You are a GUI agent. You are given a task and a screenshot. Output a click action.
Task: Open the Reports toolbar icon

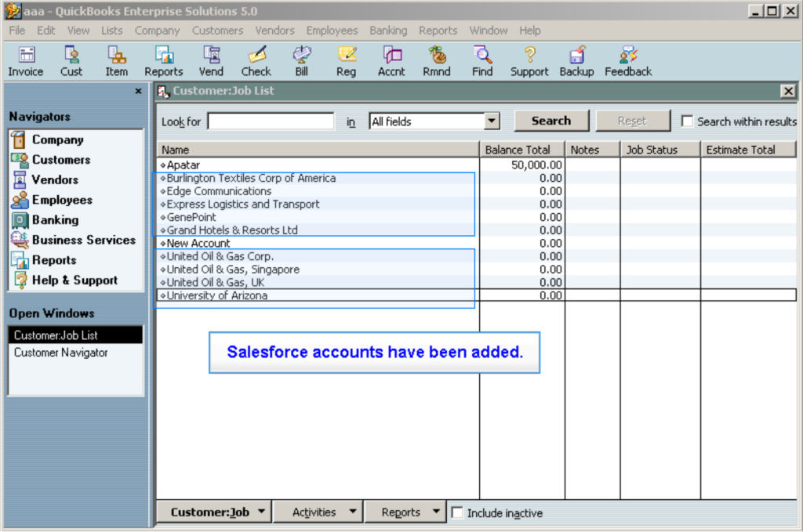point(164,61)
